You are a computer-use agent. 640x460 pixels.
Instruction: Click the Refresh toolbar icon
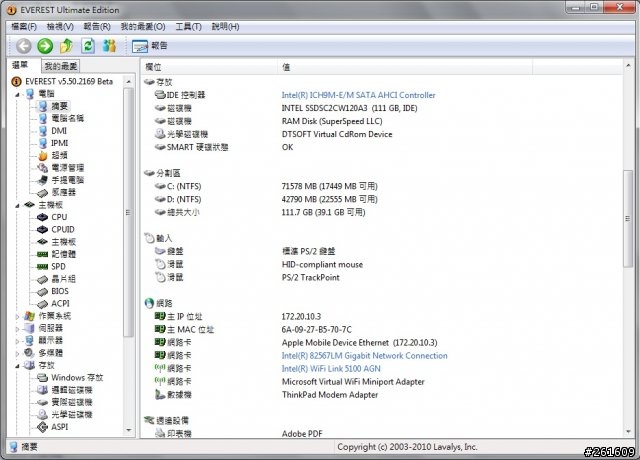88,46
